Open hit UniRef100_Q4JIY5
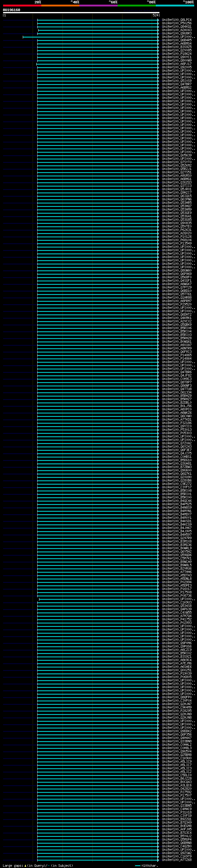This screenshot has height=868, width=197. point(176,453)
